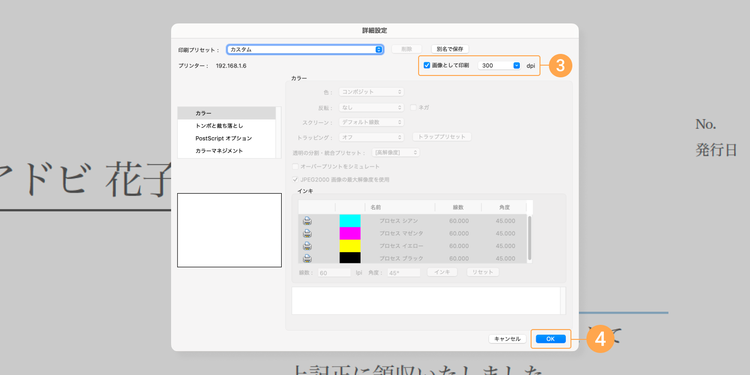Click the 角度 45° input field
Image resolution: width=750 pixels, height=375 pixels.
pyautogui.click(x=404, y=273)
